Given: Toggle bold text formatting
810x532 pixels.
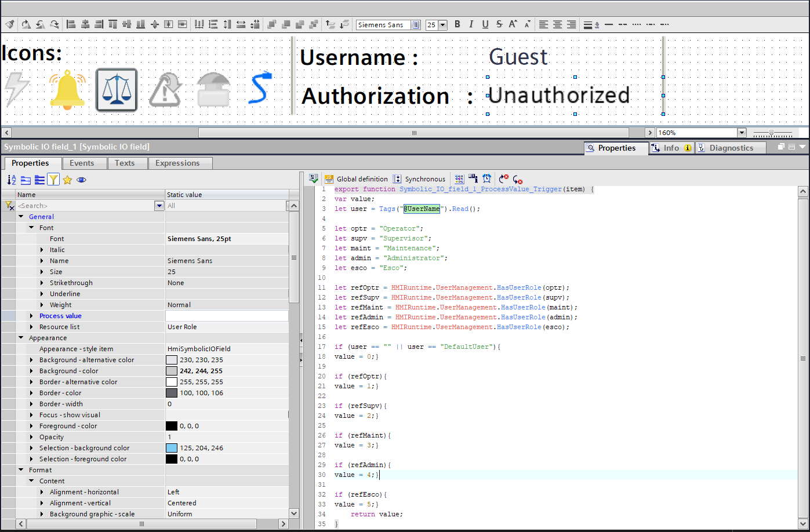Looking at the screenshot, I should 457,24.
